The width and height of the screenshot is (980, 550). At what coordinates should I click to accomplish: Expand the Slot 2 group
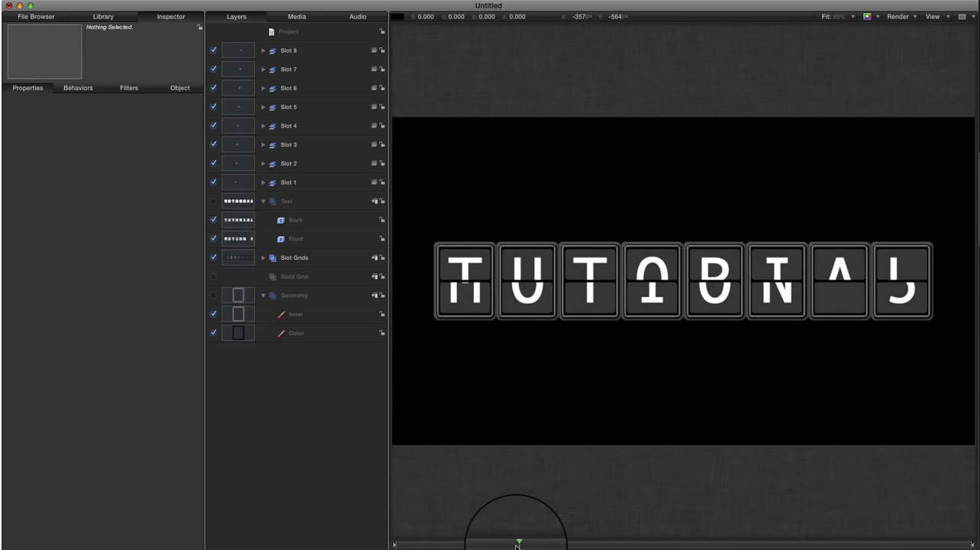pyautogui.click(x=263, y=163)
